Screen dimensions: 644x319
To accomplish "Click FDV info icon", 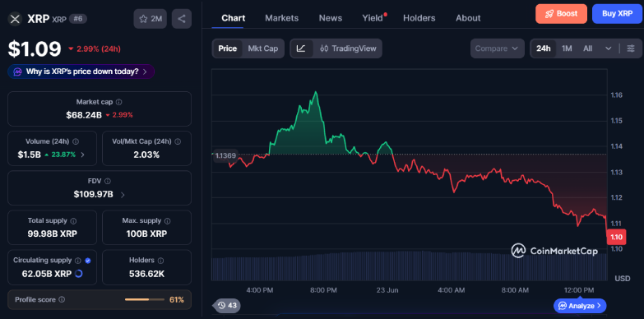I will click(107, 181).
